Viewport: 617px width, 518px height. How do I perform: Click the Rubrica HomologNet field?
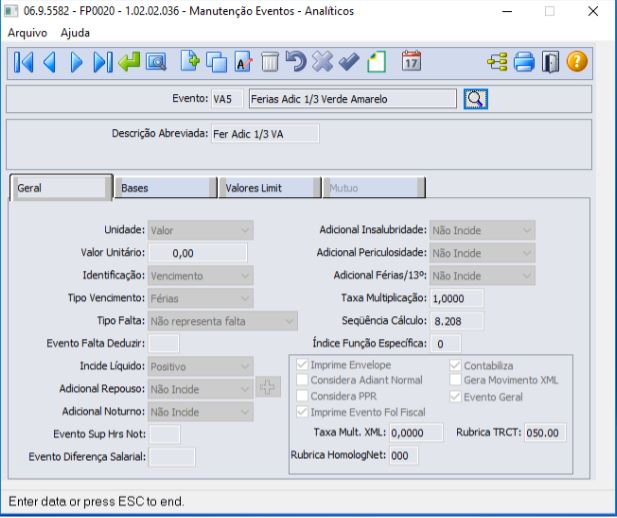403,455
